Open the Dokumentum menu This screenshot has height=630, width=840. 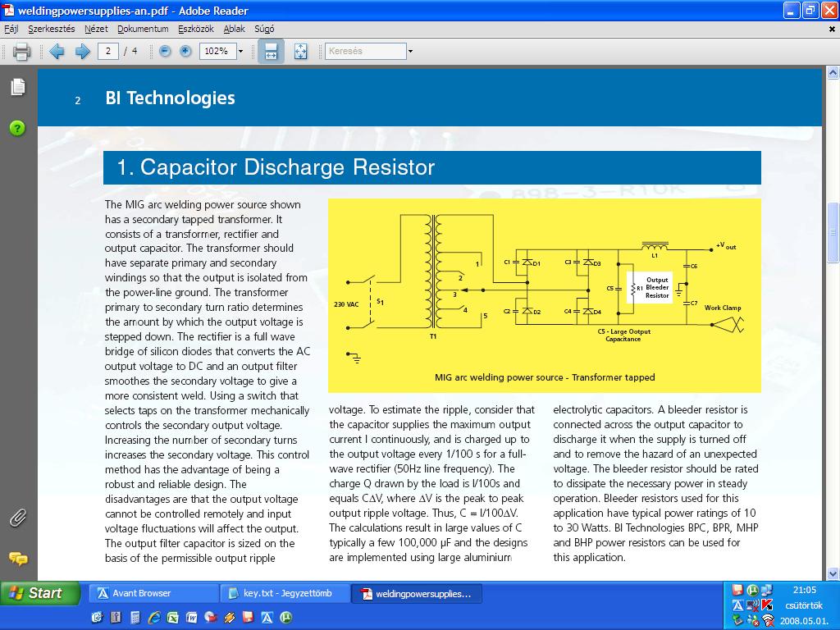coord(143,29)
